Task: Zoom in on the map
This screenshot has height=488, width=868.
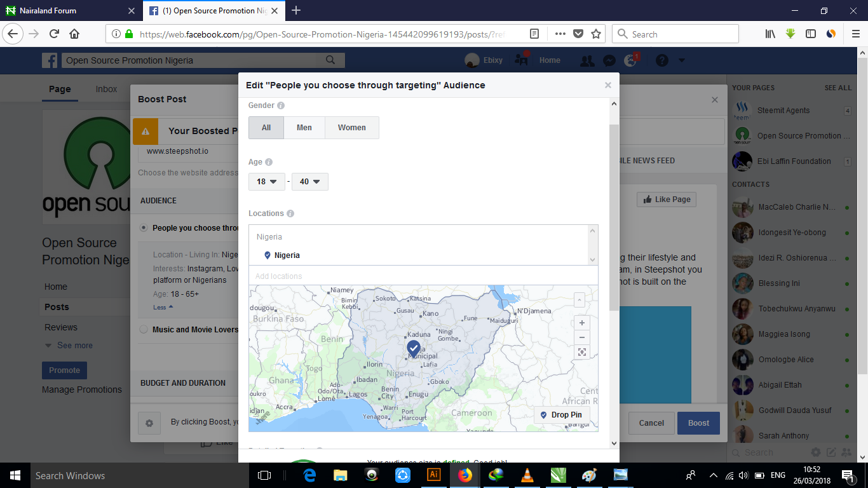Action: pos(581,323)
